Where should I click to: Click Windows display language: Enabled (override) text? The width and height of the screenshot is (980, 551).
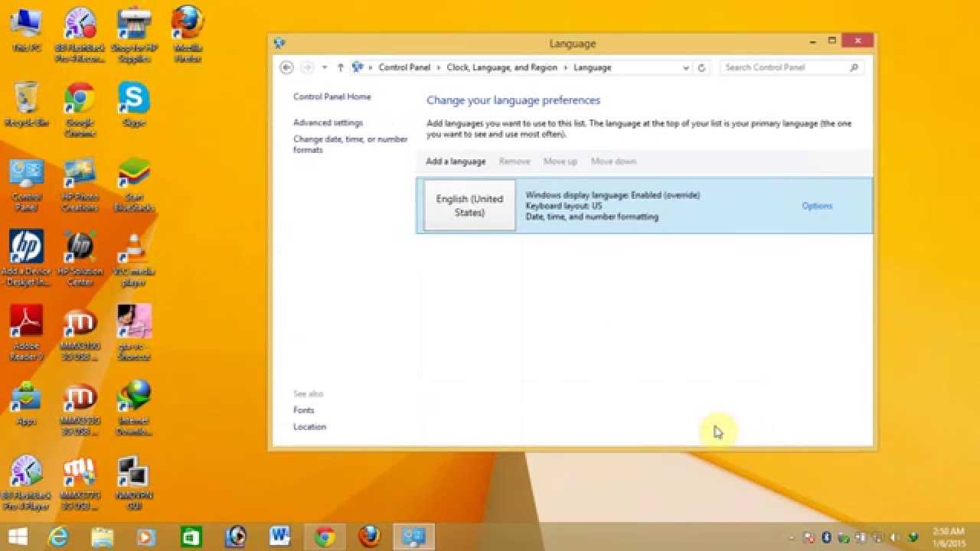[612, 195]
